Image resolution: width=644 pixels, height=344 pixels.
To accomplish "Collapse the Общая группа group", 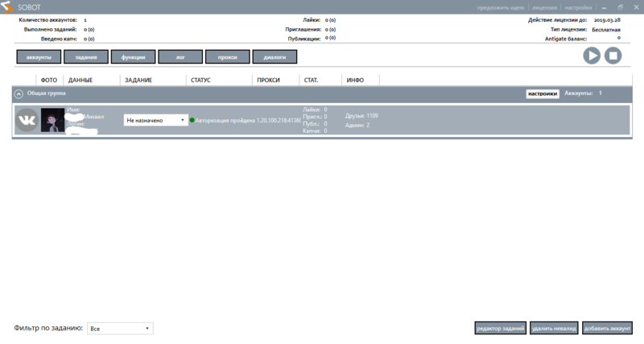I will point(19,93).
